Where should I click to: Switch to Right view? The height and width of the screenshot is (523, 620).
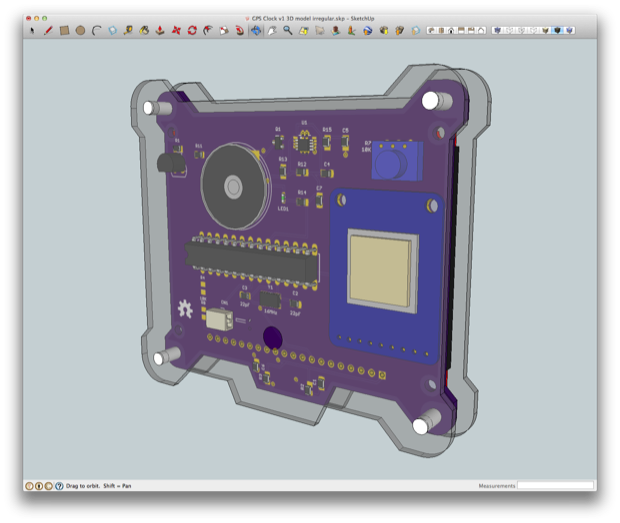(461, 30)
